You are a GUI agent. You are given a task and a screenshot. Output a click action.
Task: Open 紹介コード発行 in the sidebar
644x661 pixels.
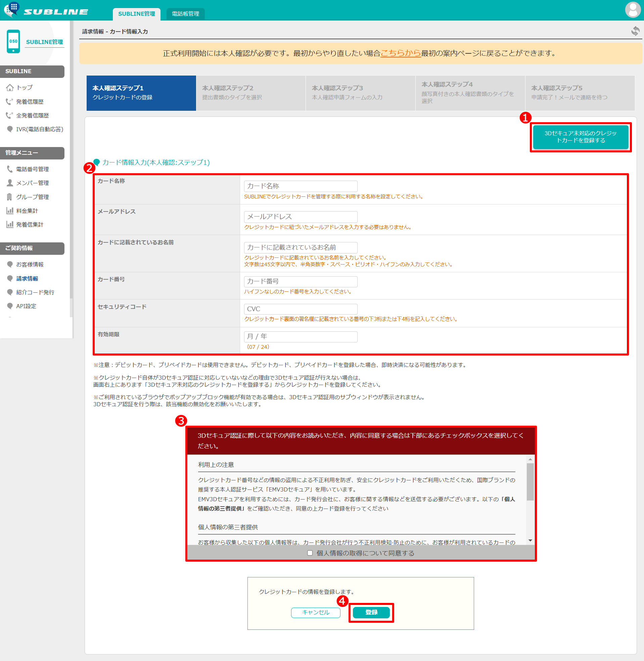[x=35, y=292]
